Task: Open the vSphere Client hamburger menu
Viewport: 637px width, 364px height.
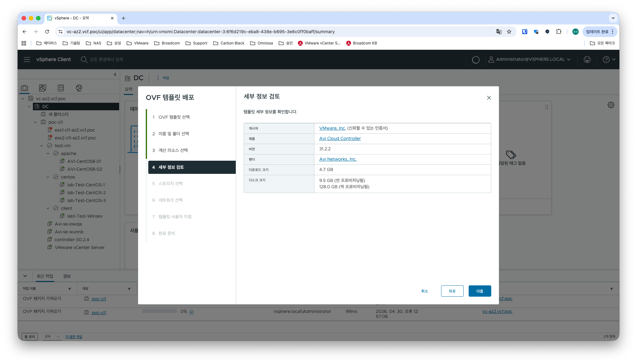Action: pyautogui.click(x=27, y=60)
